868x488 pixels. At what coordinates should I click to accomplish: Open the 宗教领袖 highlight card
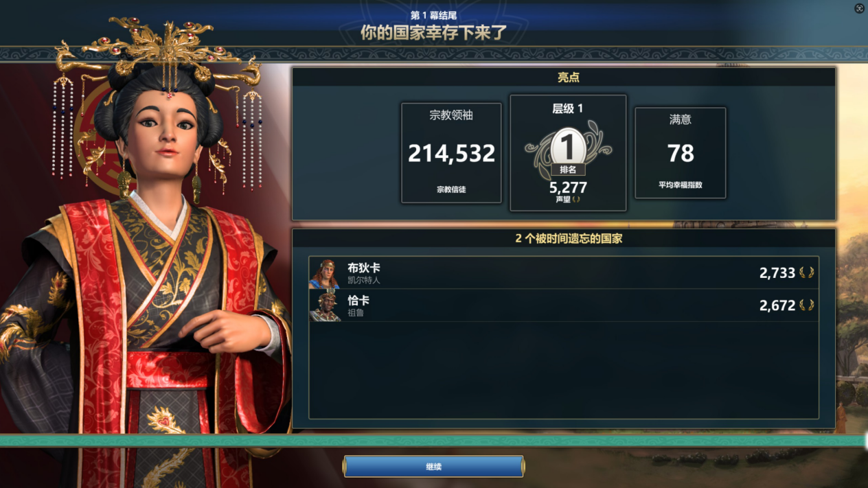(451, 152)
